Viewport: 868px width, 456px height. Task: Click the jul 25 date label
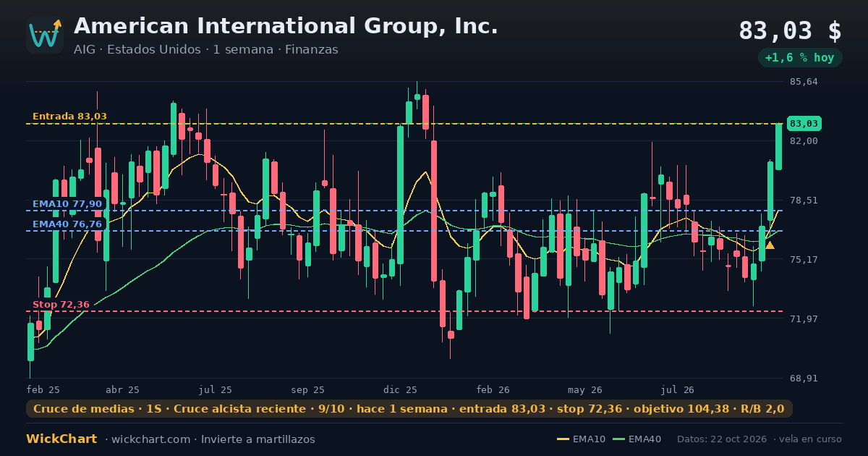[216, 389]
